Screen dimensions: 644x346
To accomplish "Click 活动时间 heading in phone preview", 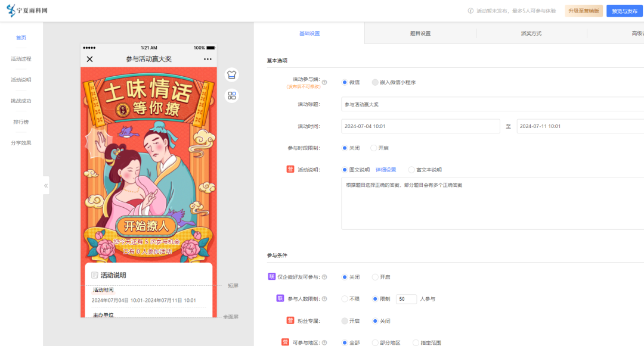I will point(103,290).
